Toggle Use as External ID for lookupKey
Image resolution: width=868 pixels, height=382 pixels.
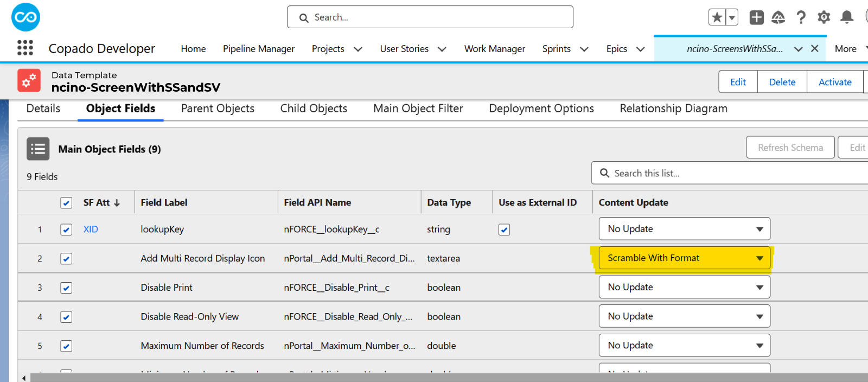(504, 230)
